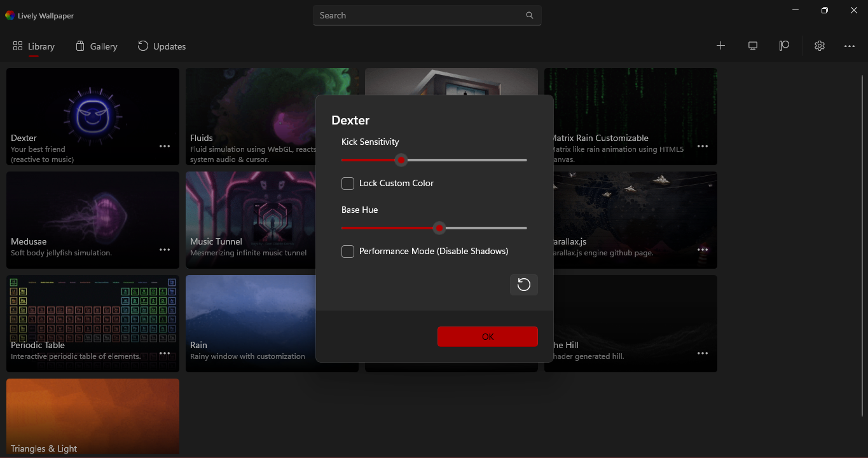This screenshot has height=458, width=868.
Task: Reset Dexter settings to default
Action: 524,285
